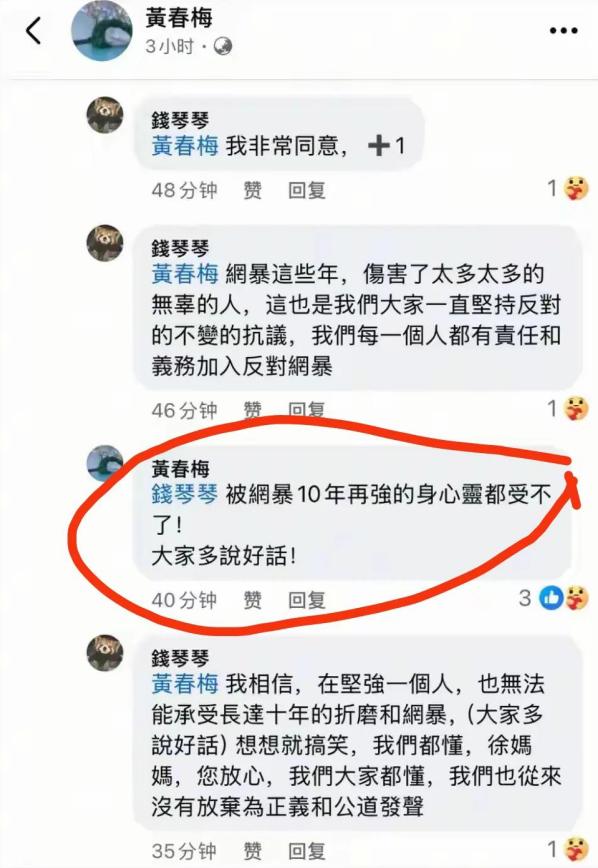
Task: Like the 48分钟 comment with 赞
Action: click(x=252, y=190)
